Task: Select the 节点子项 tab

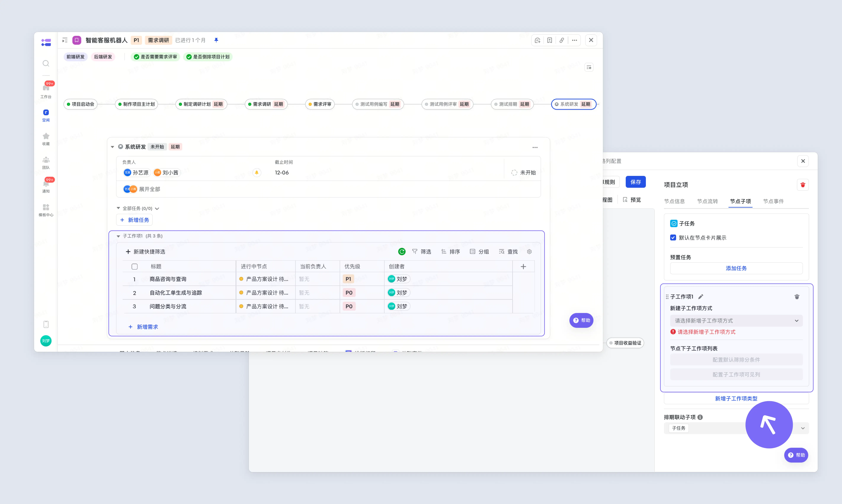Action: tap(740, 201)
